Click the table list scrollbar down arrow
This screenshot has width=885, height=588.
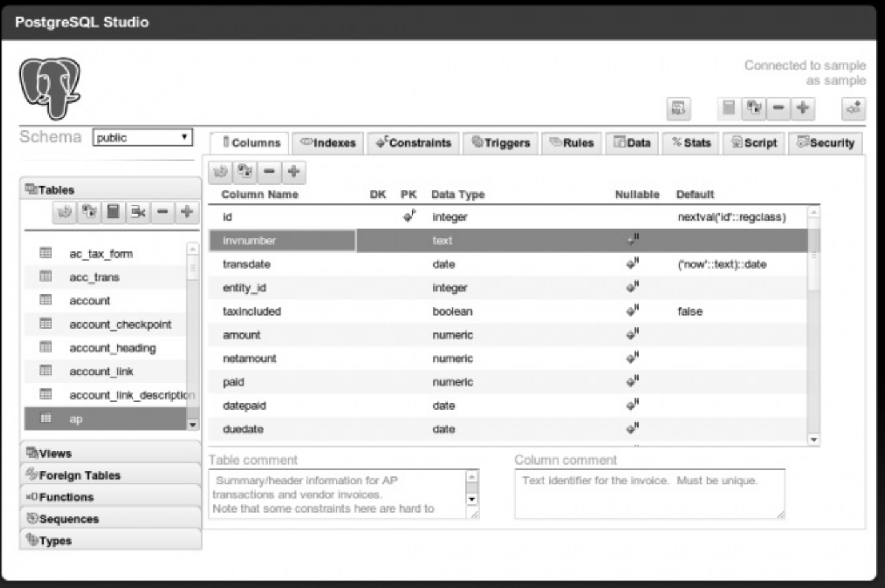tap(193, 425)
